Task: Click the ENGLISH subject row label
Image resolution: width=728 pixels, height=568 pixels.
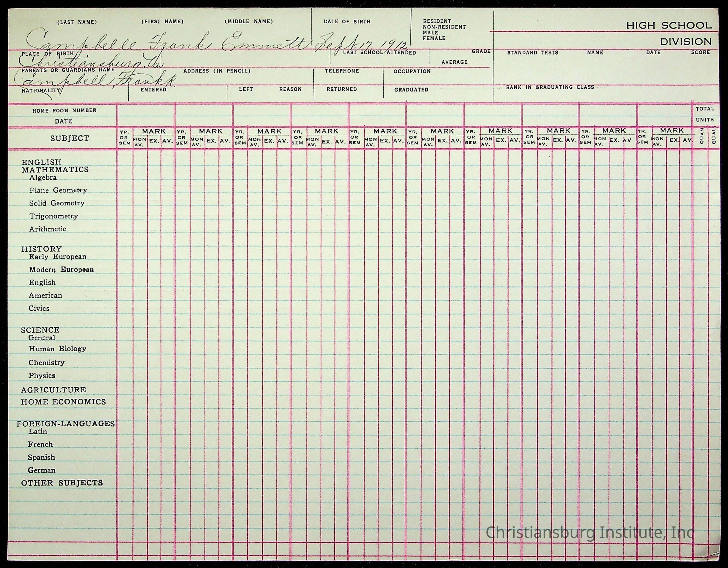Action: (42, 162)
